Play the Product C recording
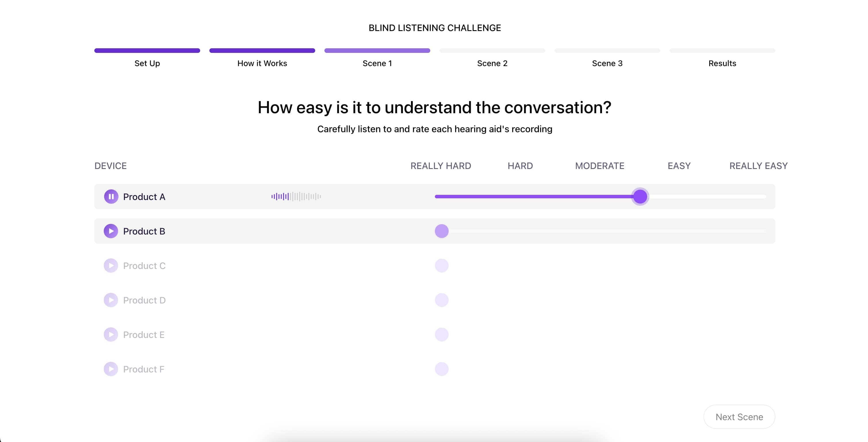 point(111,266)
